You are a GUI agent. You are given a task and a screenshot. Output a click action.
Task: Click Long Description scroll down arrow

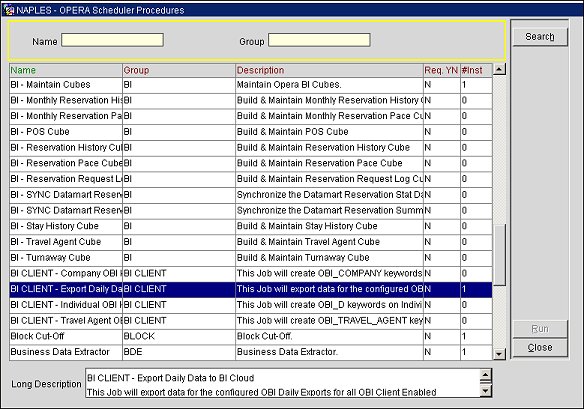click(x=486, y=391)
